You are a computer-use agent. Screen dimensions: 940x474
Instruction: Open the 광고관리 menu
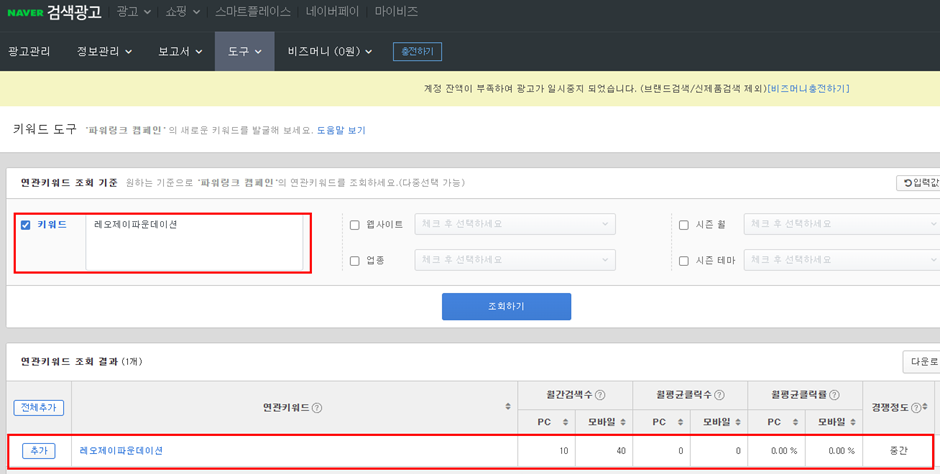(x=29, y=52)
